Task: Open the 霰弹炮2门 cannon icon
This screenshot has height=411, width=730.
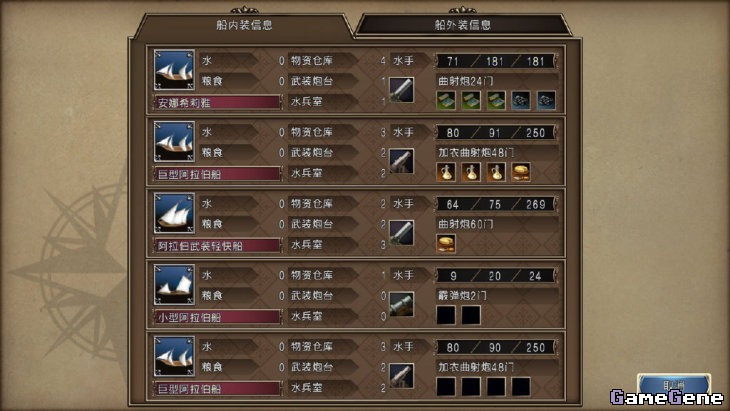Action: tap(401, 304)
